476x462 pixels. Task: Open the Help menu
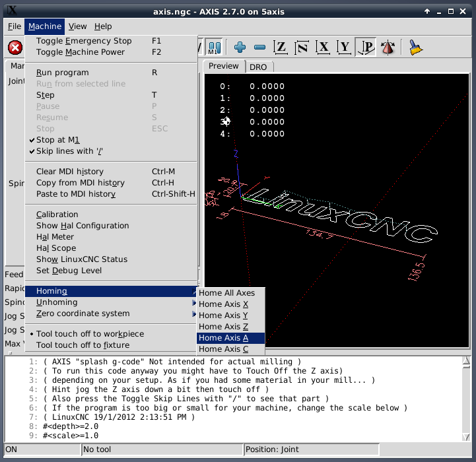click(103, 26)
